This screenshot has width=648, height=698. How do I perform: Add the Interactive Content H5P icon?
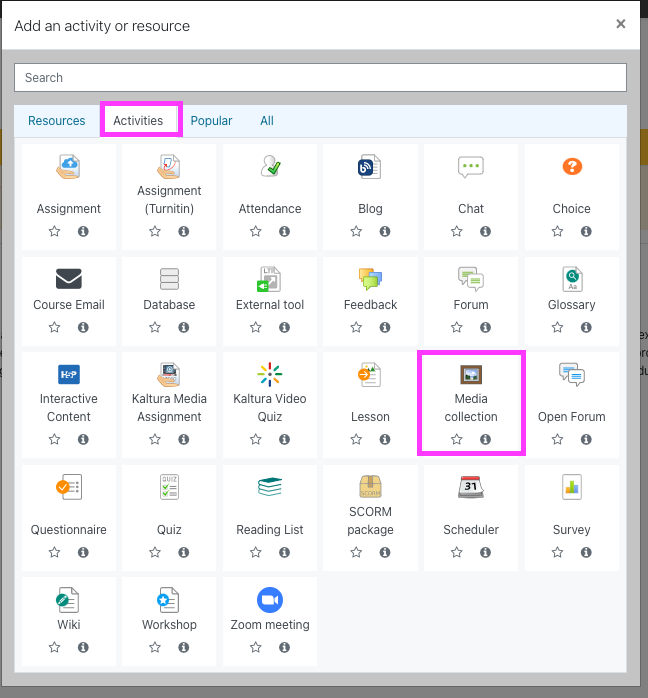(x=69, y=375)
